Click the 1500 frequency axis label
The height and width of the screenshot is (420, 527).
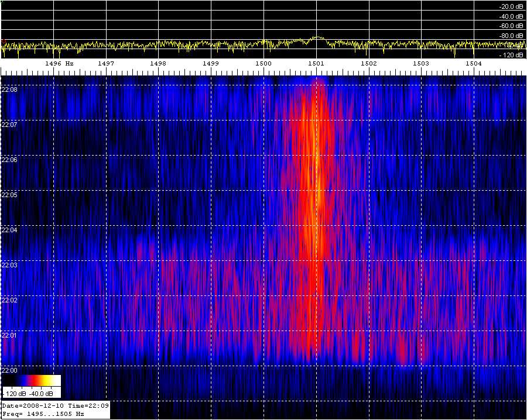pos(263,63)
